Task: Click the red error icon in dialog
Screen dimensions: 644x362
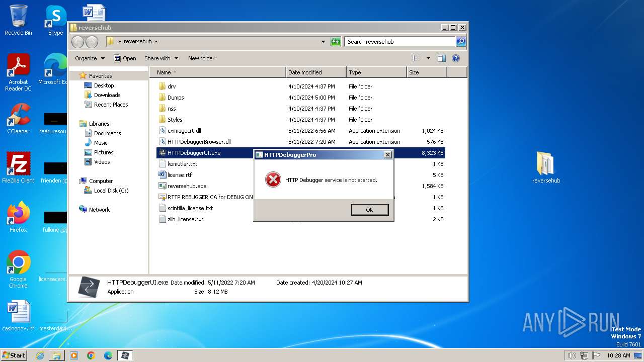Action: pyautogui.click(x=273, y=179)
